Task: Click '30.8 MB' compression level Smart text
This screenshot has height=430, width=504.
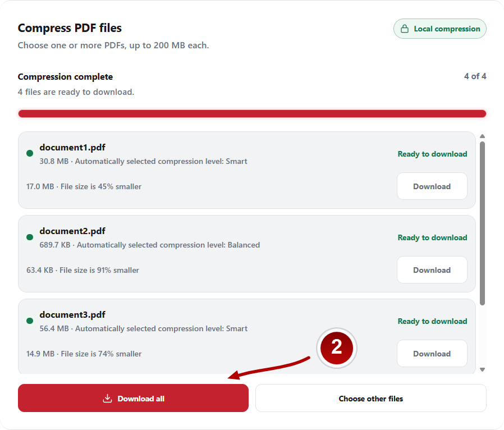Action: (143, 161)
